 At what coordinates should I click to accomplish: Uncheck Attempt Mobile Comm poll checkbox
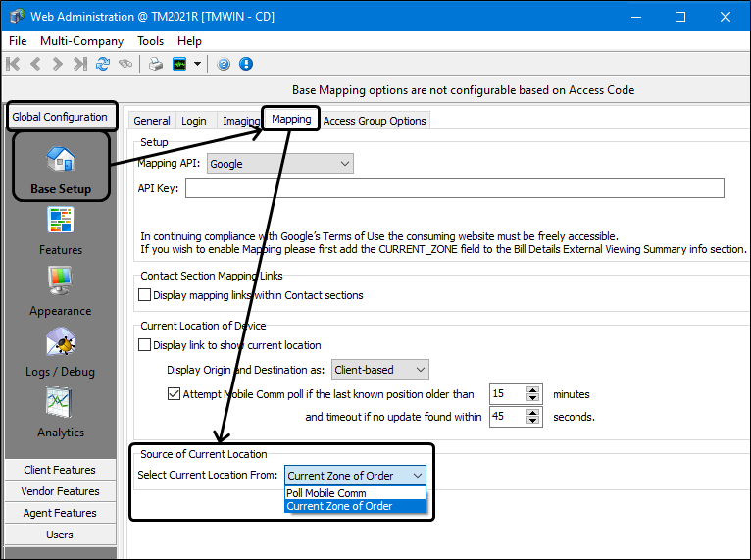pos(175,394)
